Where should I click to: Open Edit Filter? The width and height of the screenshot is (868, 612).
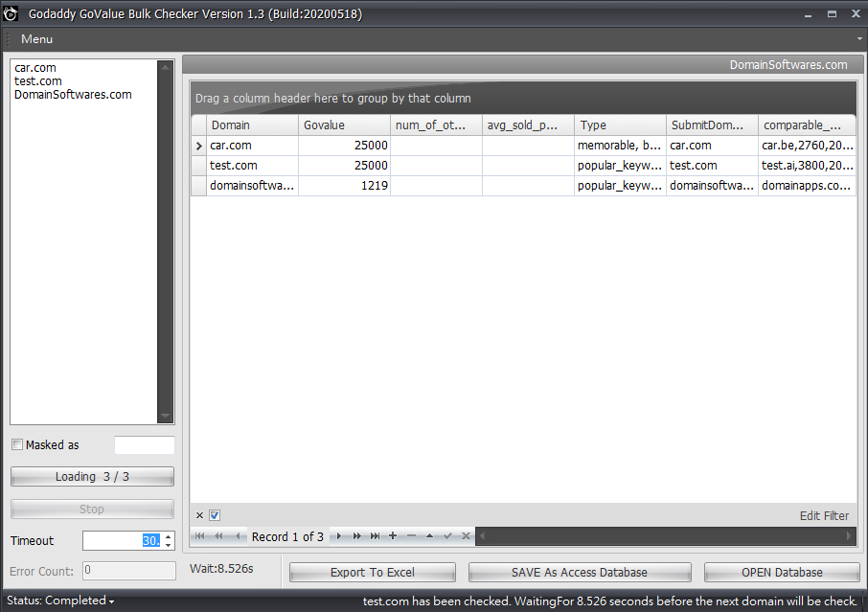pos(824,515)
